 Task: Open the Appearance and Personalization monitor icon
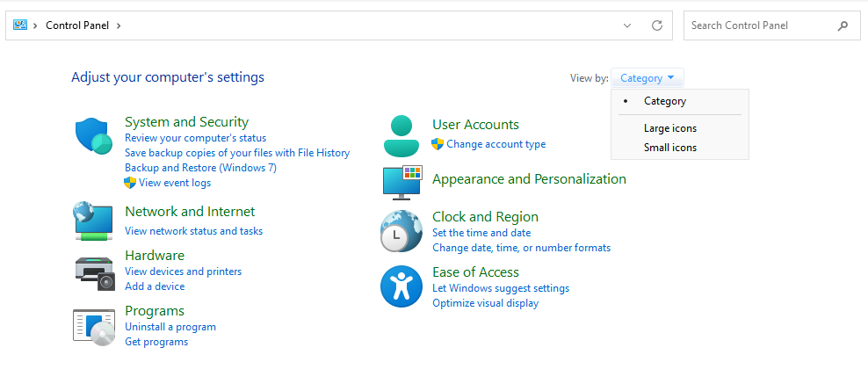click(402, 182)
